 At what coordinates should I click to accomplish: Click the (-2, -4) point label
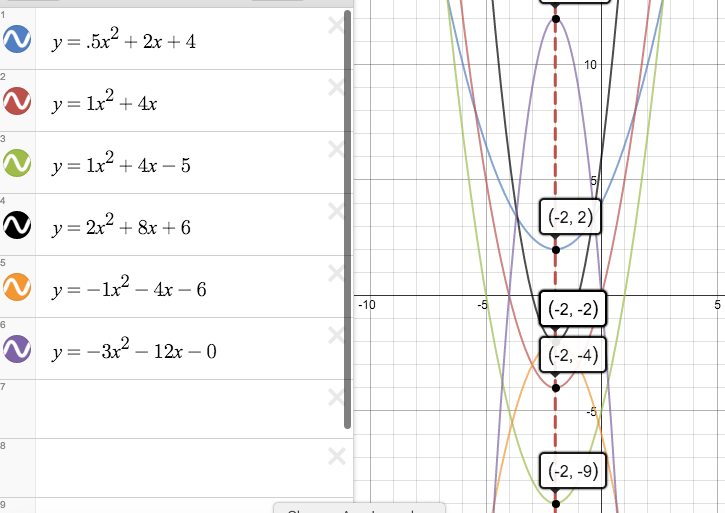(573, 355)
